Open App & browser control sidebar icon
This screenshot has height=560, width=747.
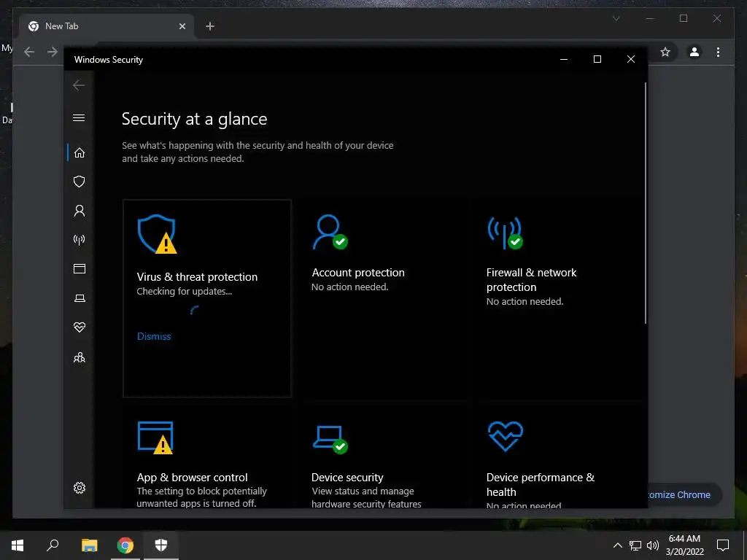tap(80, 268)
